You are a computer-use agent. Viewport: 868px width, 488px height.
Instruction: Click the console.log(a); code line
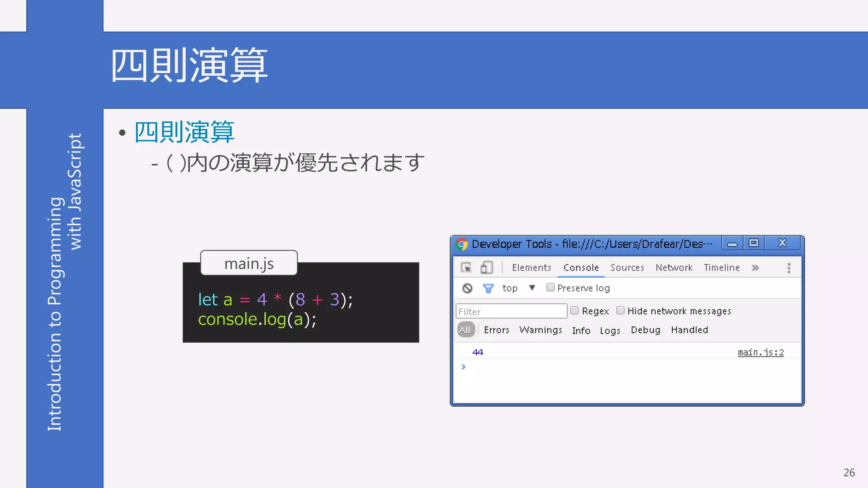257,319
